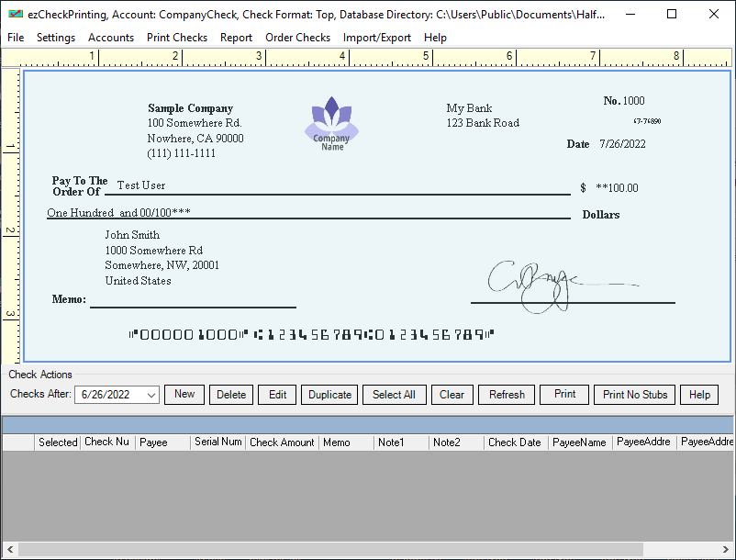
Task: Click the Duplicate button
Action: pos(329,395)
